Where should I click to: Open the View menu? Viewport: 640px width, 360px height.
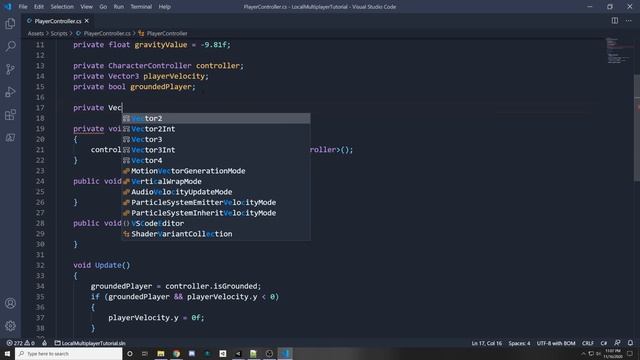pos(86,7)
